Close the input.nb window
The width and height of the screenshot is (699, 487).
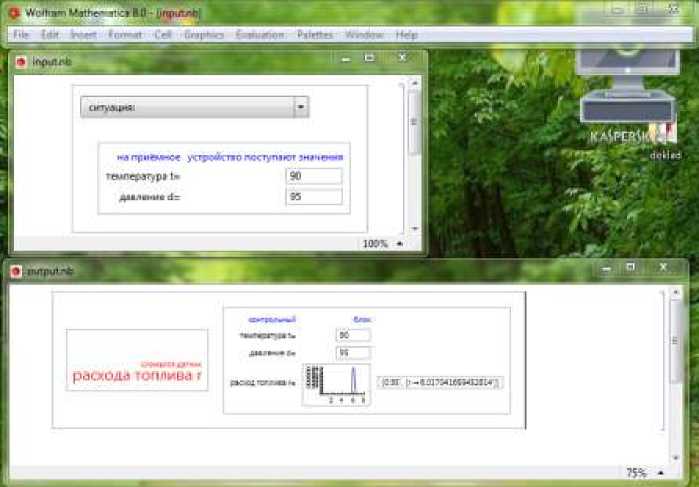(x=402, y=58)
